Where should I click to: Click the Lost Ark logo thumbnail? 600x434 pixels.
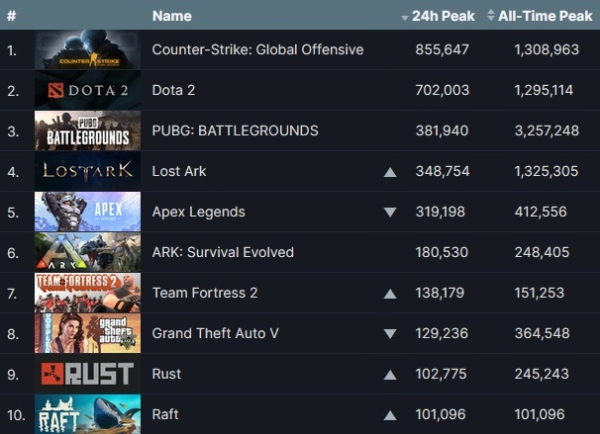tap(87, 171)
